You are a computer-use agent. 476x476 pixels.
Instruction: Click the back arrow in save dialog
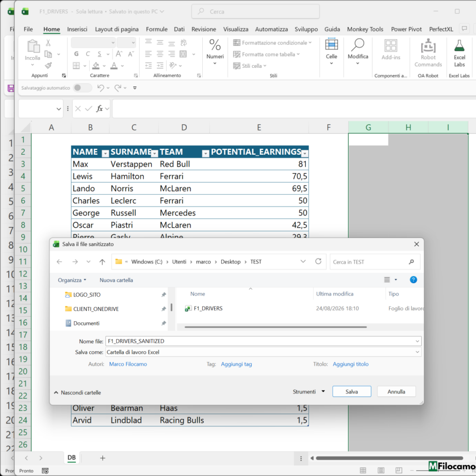pos(59,262)
